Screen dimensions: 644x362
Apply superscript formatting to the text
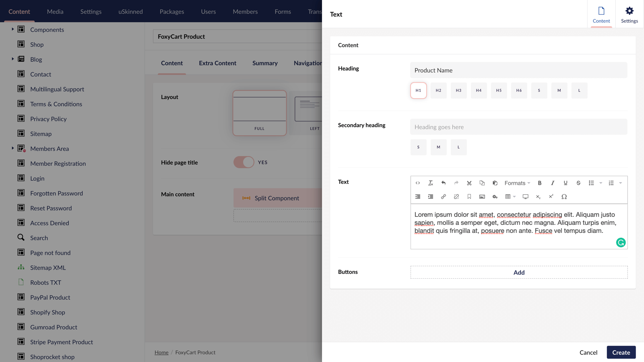[551, 197]
